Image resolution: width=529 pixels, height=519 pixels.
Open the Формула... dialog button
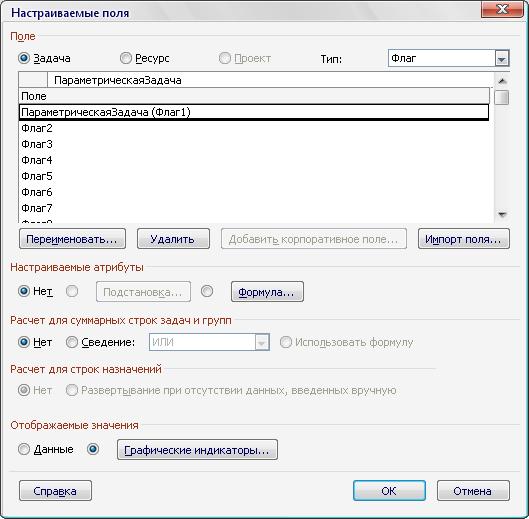[267, 292]
